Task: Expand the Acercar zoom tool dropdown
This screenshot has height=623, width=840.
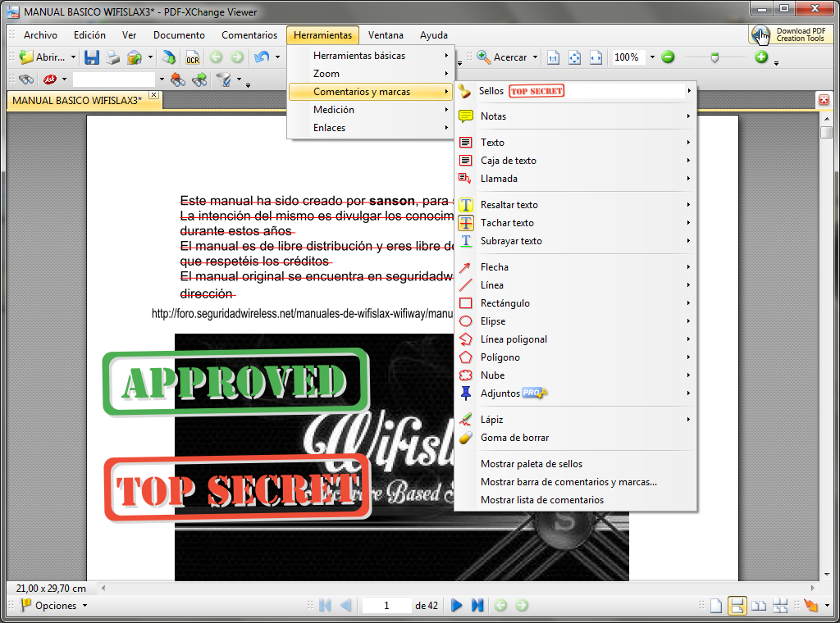Action: tap(535, 57)
